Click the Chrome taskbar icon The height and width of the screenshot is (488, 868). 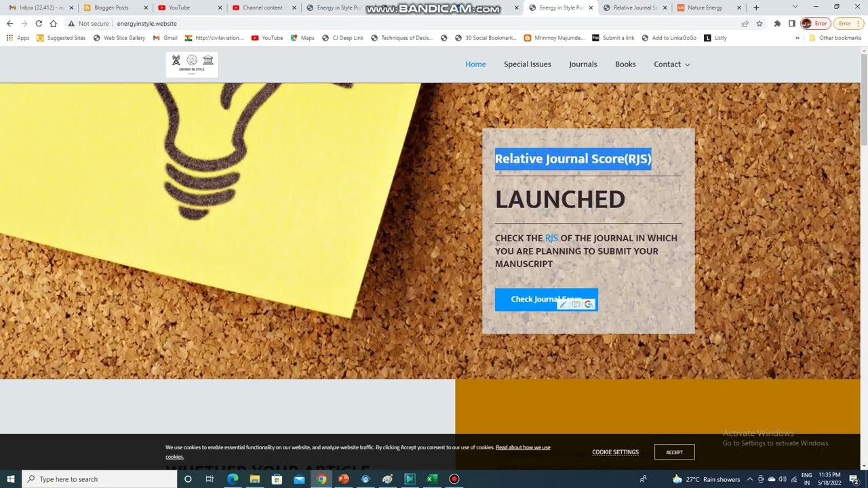point(321,479)
